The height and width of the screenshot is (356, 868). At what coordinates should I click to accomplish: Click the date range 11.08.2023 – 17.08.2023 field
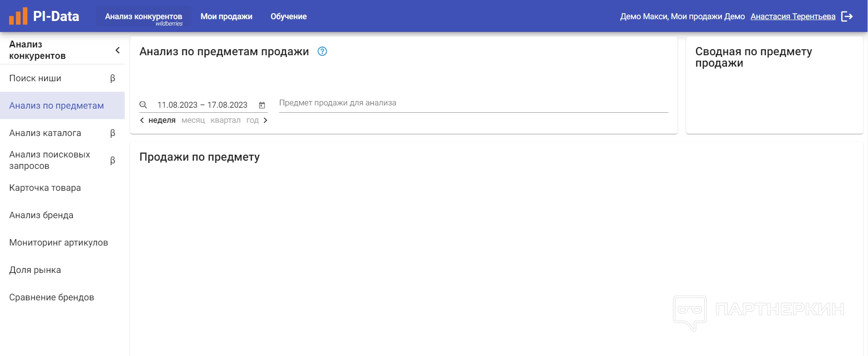click(202, 105)
